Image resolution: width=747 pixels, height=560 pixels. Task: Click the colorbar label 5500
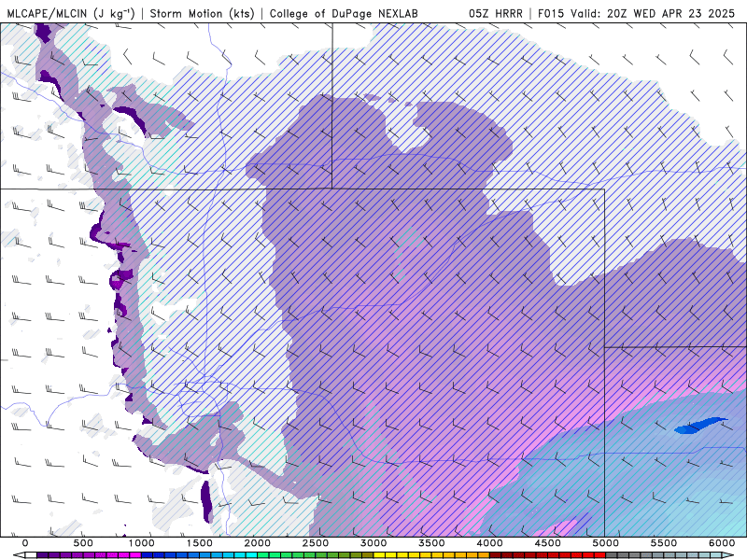pyautogui.click(x=664, y=543)
